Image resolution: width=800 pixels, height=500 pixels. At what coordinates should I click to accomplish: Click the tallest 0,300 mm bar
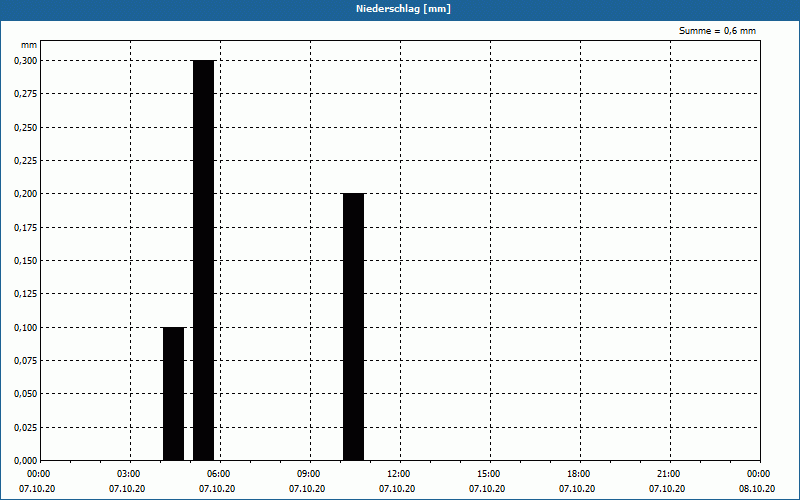point(204,260)
